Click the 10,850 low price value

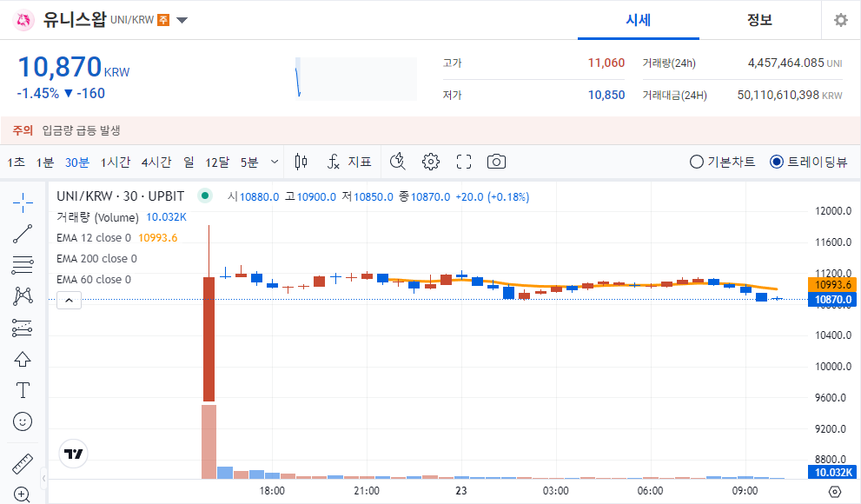point(606,95)
